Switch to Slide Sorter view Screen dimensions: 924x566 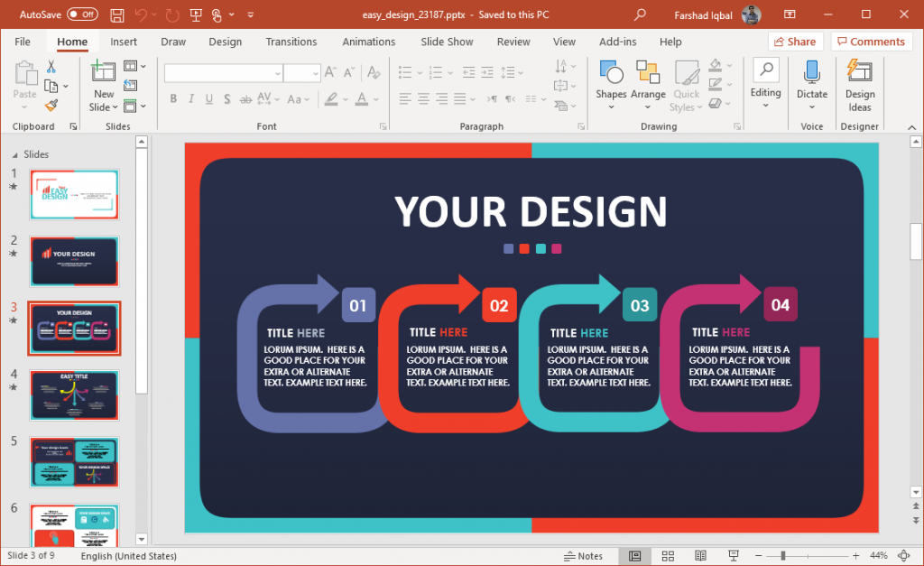click(x=668, y=555)
